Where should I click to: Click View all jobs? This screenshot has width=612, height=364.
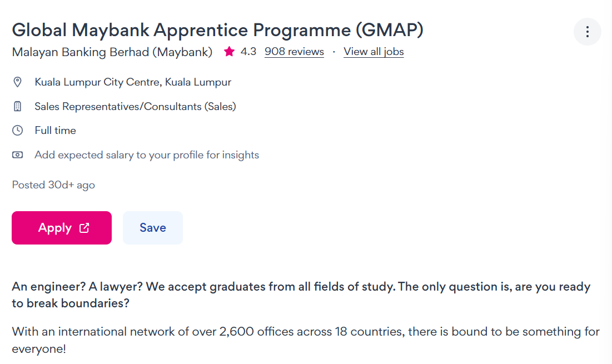click(373, 51)
